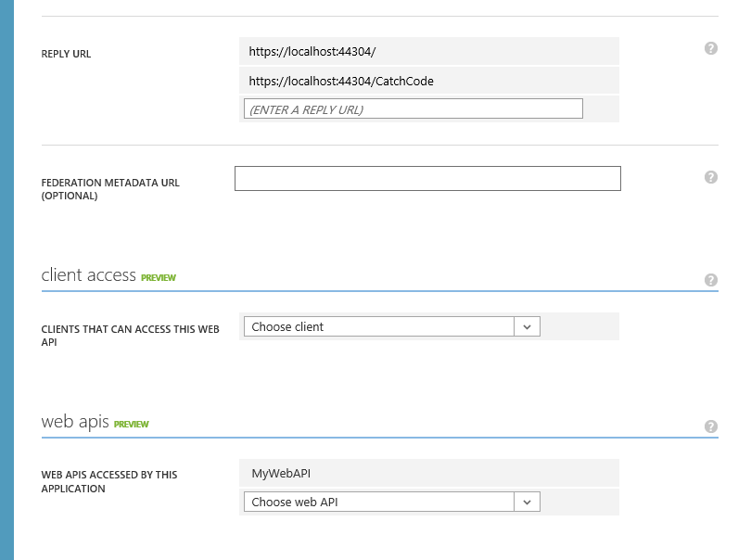Click the PREVIEW tag next to client access
751x560 pixels.
point(159,278)
